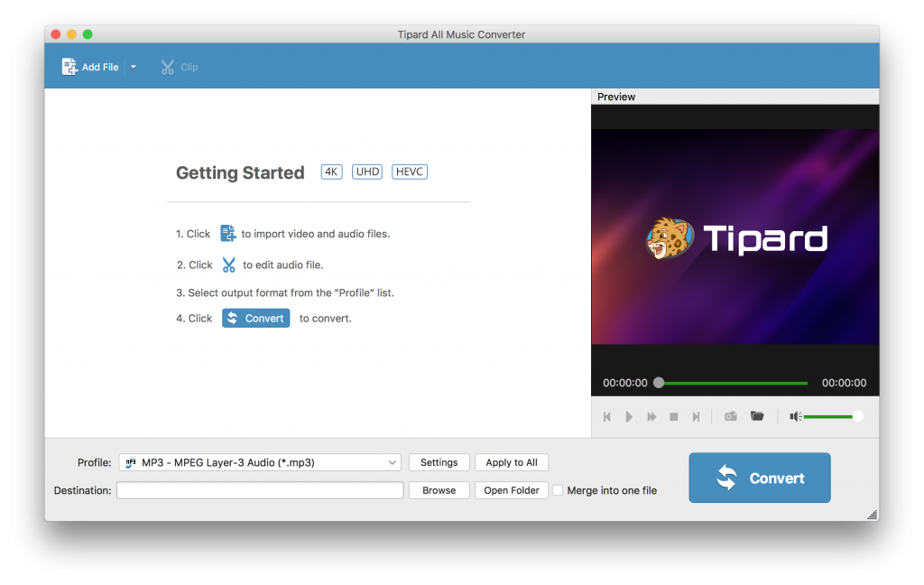Click the Add File icon
The width and height of the screenshot is (924, 585).
[x=68, y=66]
